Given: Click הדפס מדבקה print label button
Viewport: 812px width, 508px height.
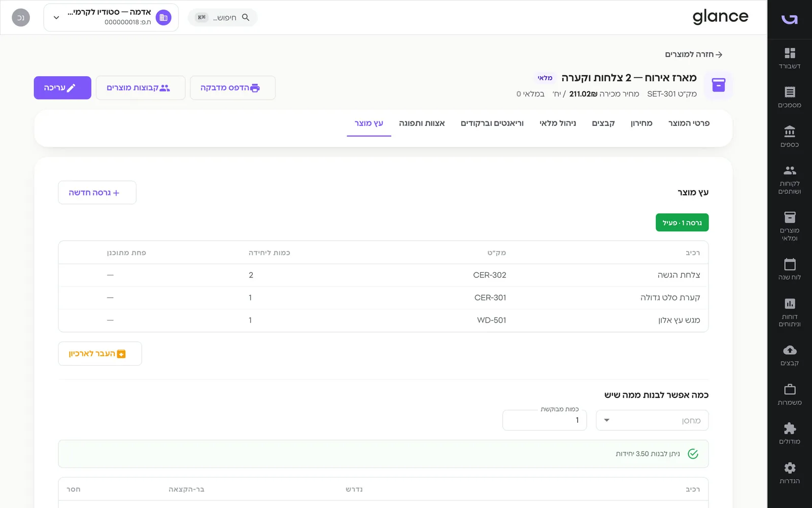Looking at the screenshot, I should coord(232,88).
